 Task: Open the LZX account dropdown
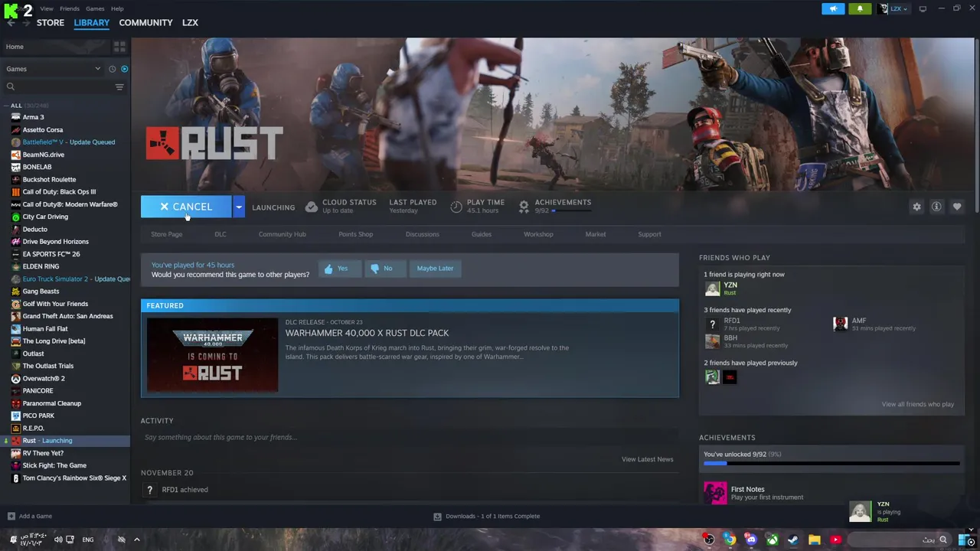pyautogui.click(x=893, y=9)
